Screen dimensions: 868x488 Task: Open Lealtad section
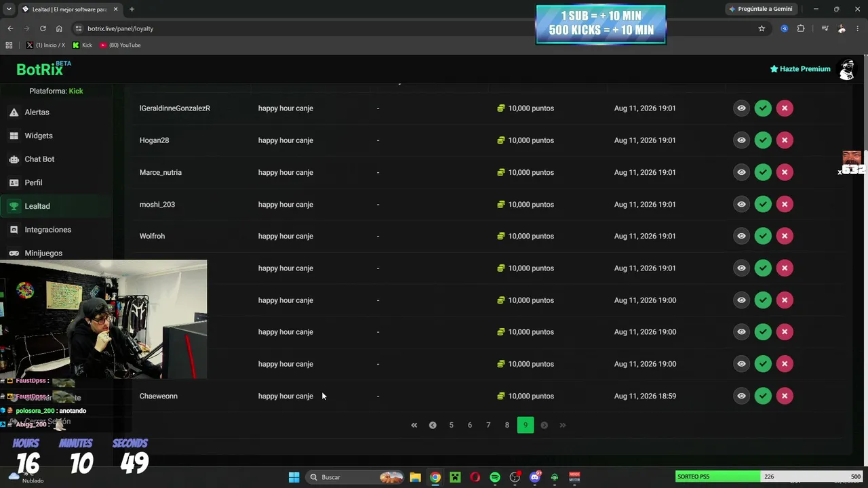(56, 206)
